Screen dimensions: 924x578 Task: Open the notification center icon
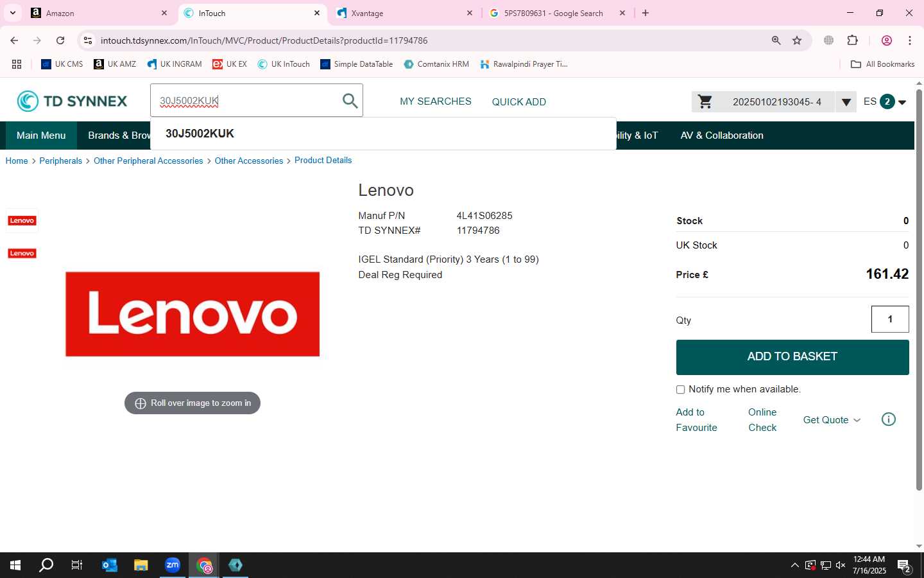[904, 566]
